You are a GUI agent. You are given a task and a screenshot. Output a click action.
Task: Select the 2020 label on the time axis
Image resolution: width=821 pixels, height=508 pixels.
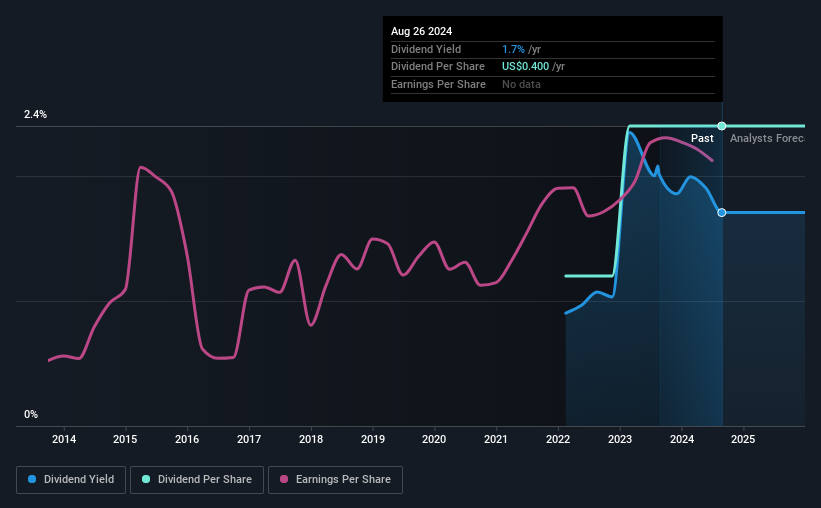434,439
